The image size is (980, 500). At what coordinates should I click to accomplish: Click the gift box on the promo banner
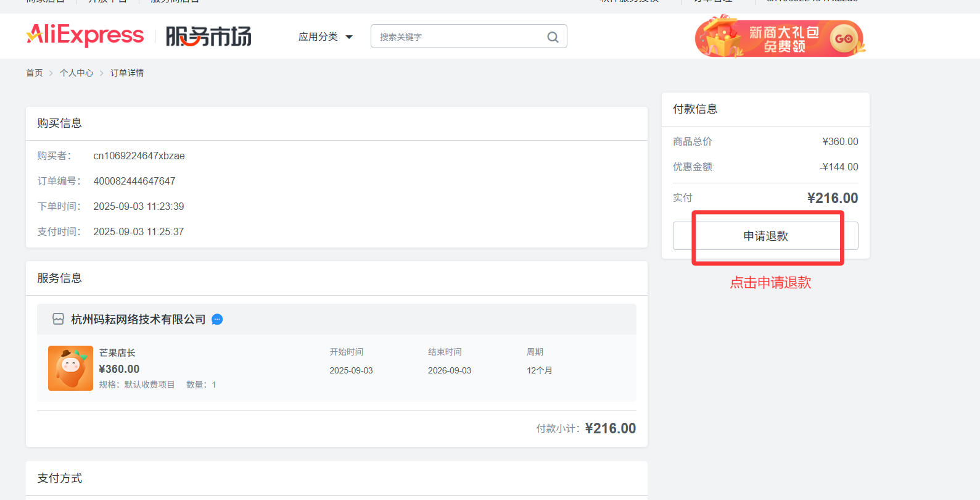721,37
